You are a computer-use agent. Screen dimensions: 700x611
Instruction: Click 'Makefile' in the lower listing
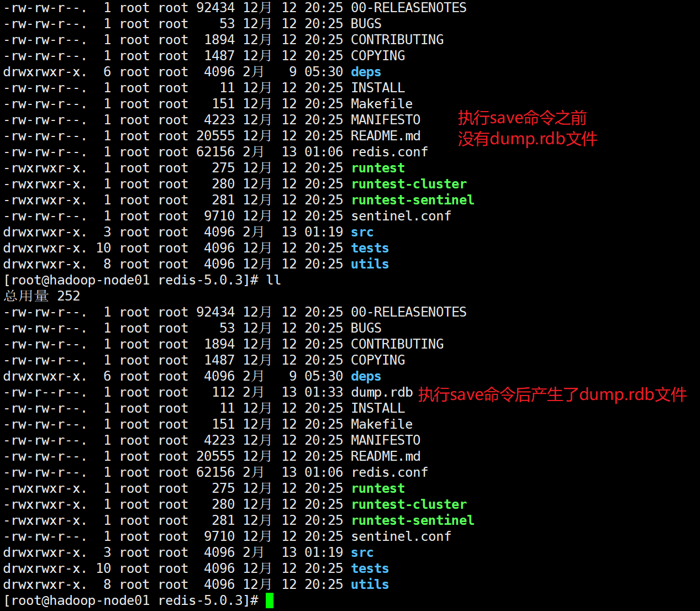tap(382, 424)
